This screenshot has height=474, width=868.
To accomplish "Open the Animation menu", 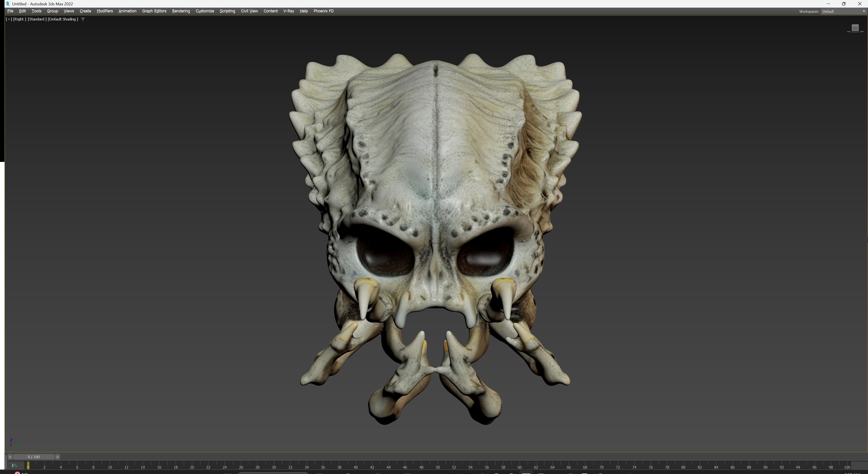I will 127,11.
